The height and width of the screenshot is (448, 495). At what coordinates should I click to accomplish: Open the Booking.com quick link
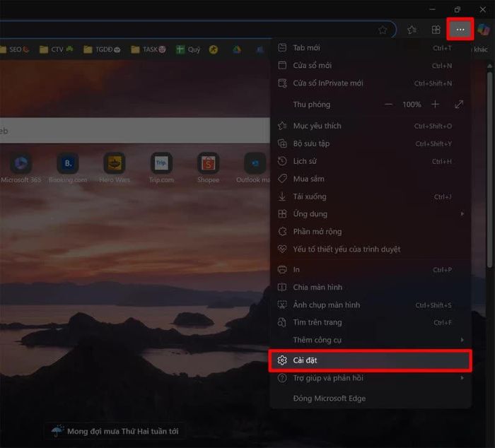coord(68,168)
